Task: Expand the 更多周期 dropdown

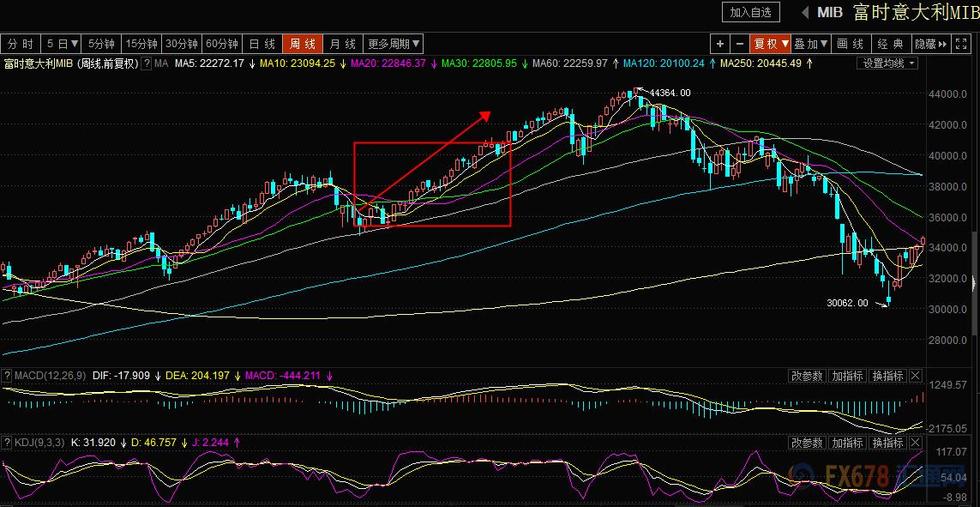Action: click(x=394, y=44)
